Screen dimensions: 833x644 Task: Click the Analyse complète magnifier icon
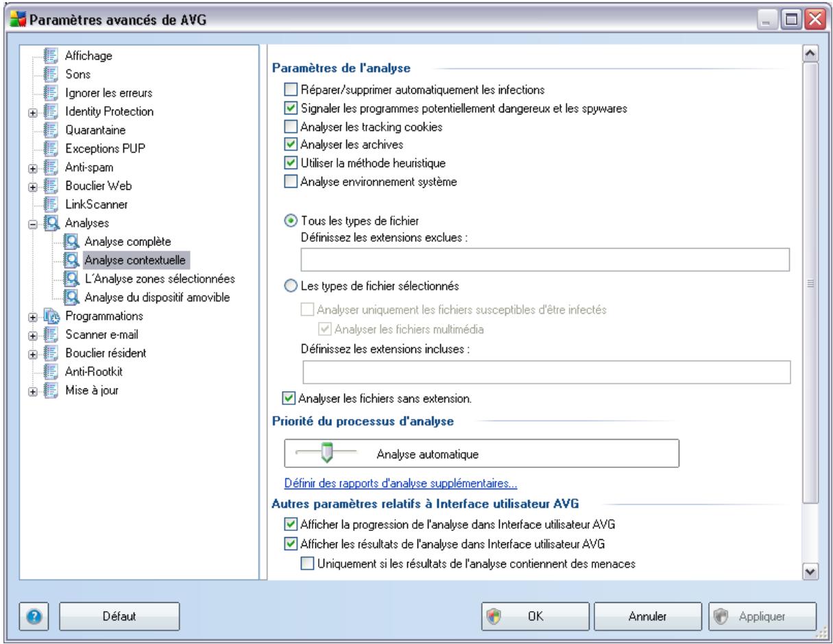pyautogui.click(x=72, y=241)
